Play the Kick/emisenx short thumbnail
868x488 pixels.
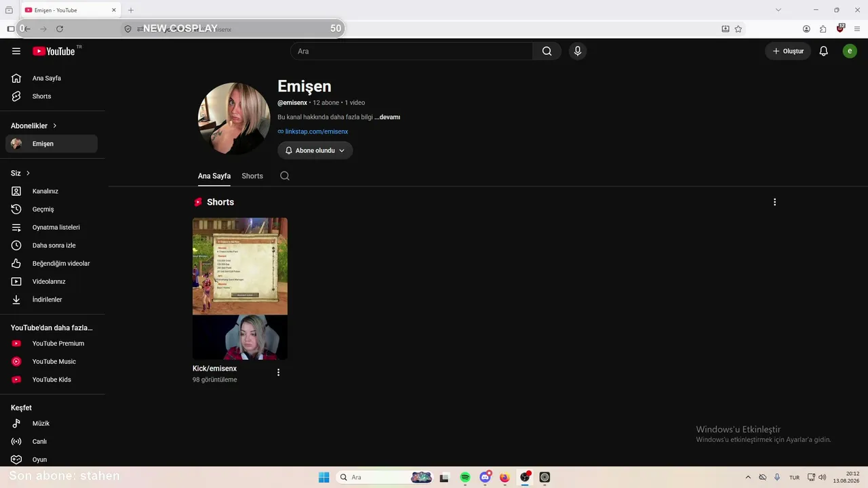tap(240, 289)
